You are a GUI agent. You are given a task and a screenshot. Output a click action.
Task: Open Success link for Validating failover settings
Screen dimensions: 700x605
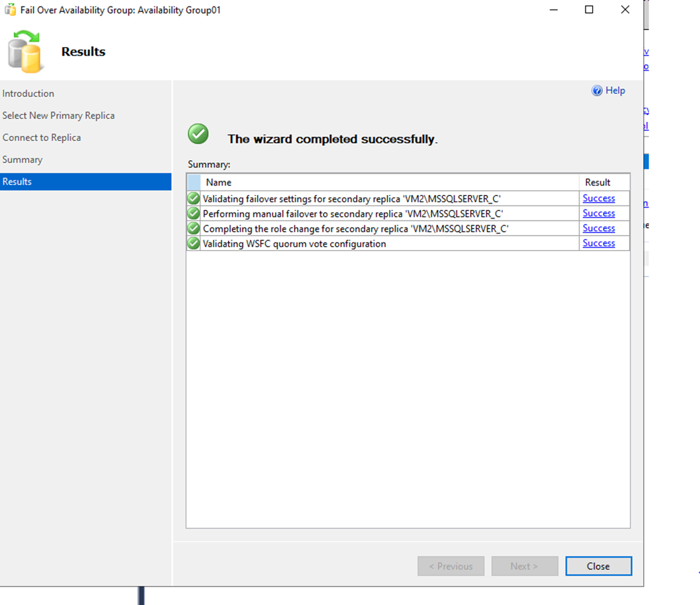point(599,198)
